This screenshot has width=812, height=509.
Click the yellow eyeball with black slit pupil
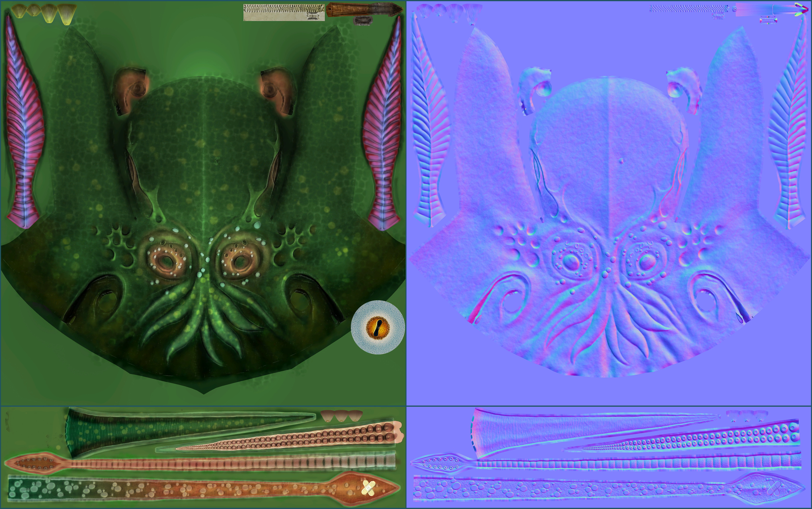click(378, 327)
